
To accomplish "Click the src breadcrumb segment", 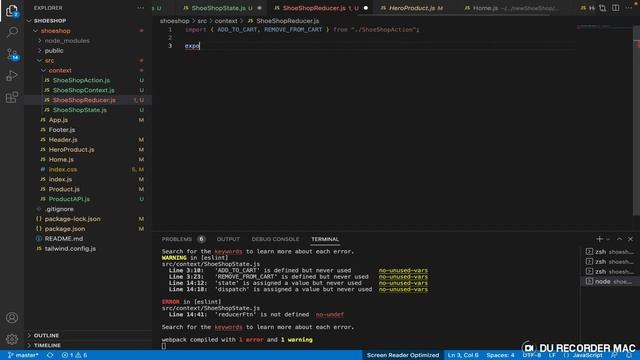I will point(202,21).
